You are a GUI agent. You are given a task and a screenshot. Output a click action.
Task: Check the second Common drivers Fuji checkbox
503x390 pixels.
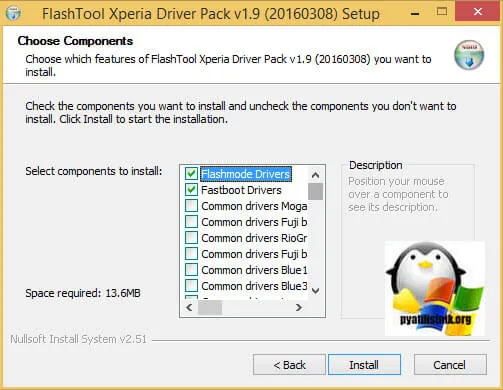tap(191, 254)
